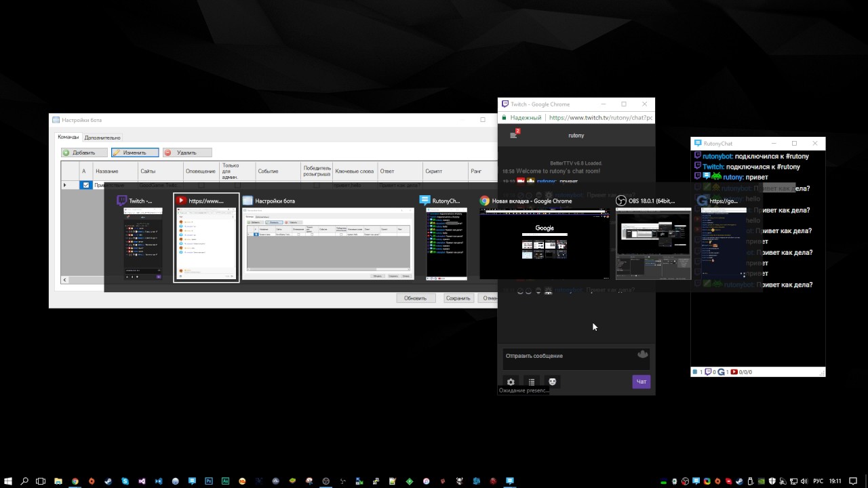
Task: Switch to the Дополнительно tab
Action: (102, 138)
